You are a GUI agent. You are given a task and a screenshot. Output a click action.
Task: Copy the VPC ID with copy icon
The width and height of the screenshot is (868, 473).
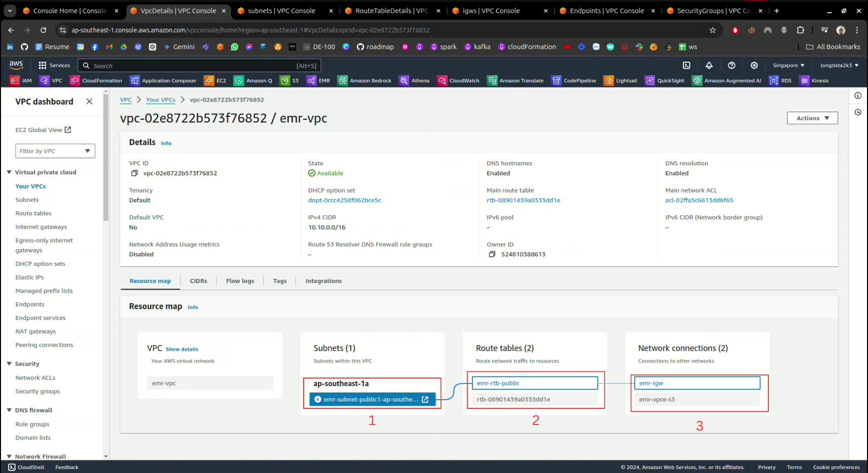click(135, 173)
